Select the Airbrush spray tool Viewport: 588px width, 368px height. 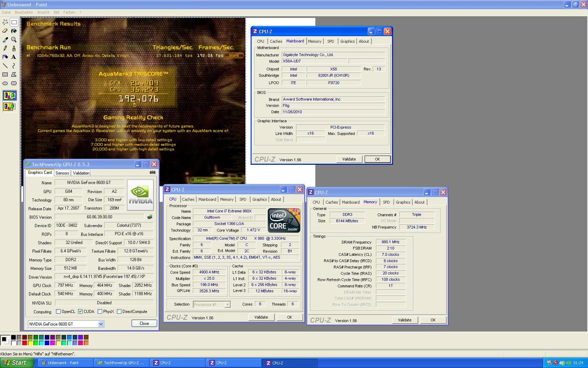click(5, 57)
